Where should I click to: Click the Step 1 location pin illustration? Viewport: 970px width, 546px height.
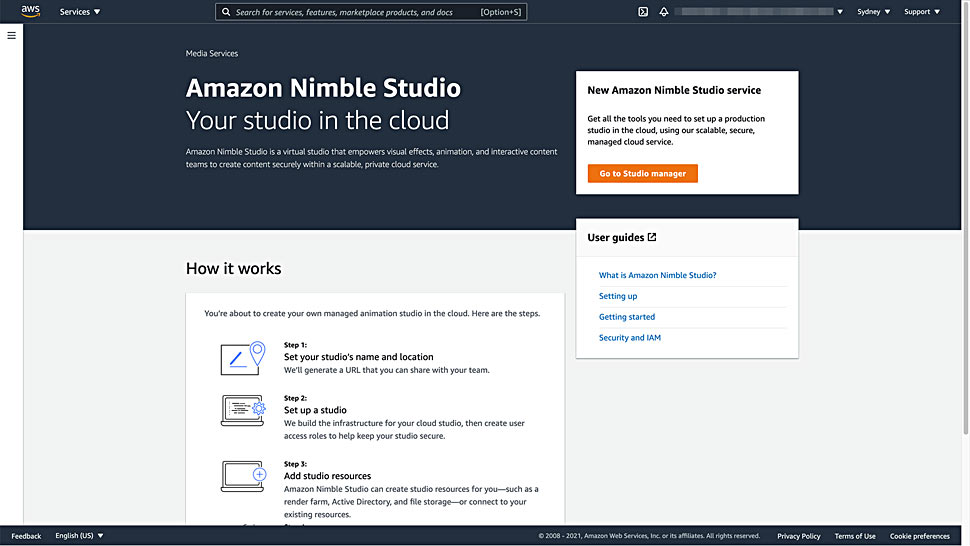pyautogui.click(x=243, y=358)
